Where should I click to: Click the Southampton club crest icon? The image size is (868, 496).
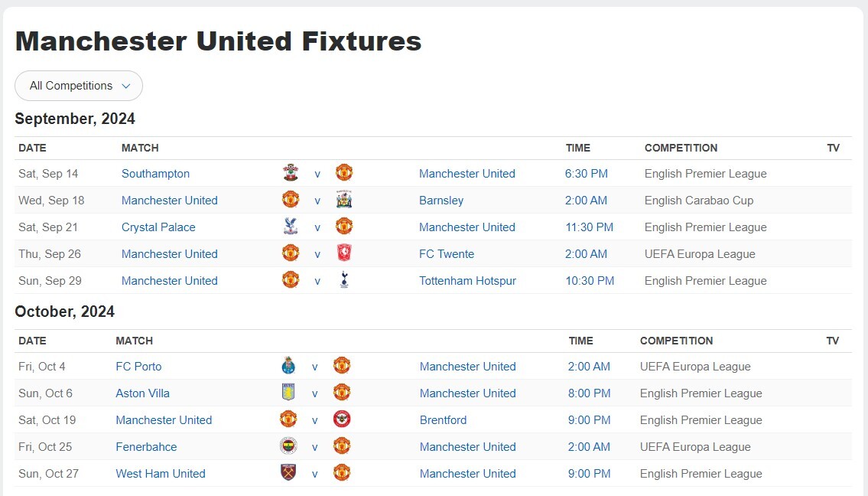[290, 172]
